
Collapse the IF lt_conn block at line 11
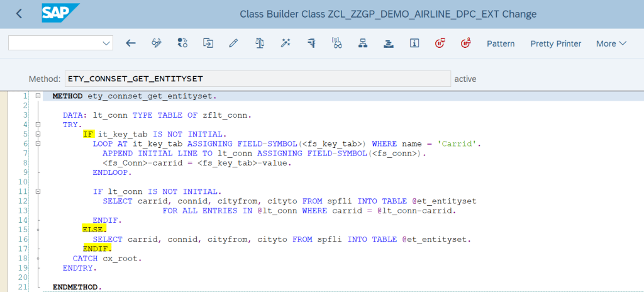point(38,192)
